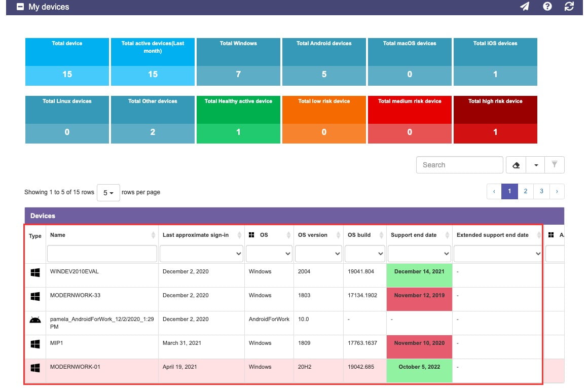The image size is (588, 388).
Task: Sort by Name column arrows
Action: [153, 235]
